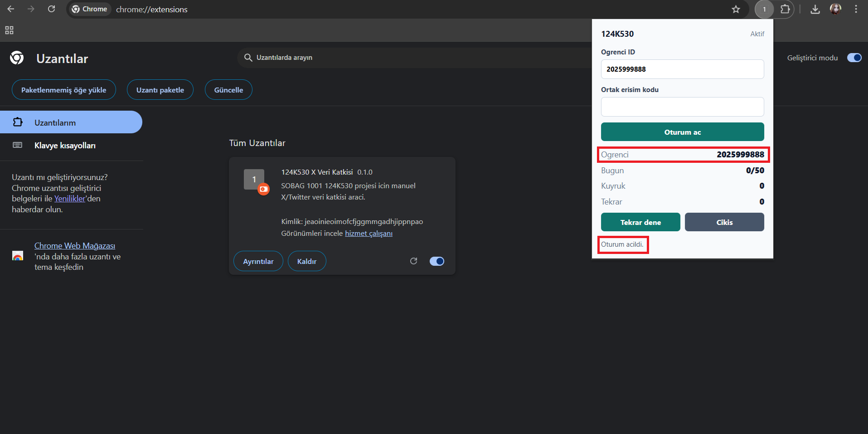Open Ayrıntılar for the extension
The image size is (868, 434).
coord(258,261)
